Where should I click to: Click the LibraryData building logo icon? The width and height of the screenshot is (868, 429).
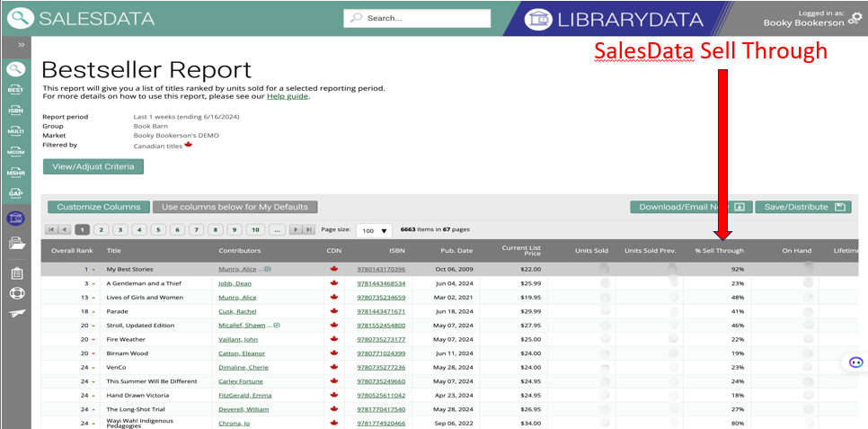538,20
